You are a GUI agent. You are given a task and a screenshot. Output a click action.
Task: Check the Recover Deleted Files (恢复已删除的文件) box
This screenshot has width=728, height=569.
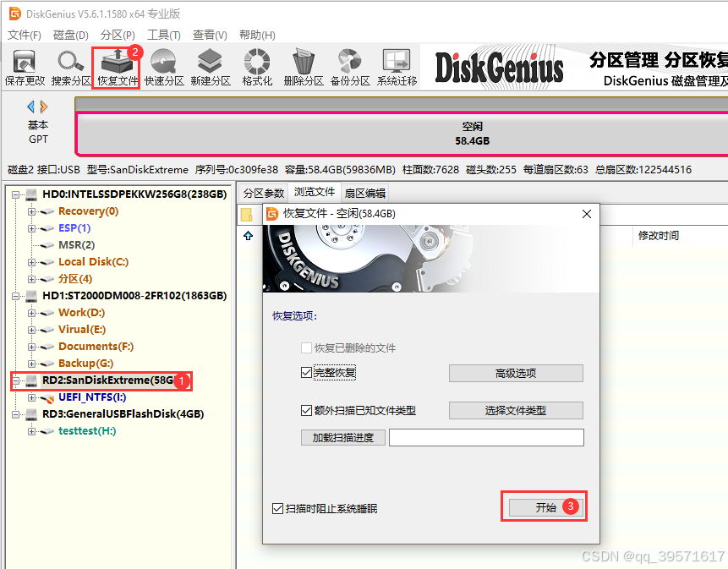click(x=306, y=348)
